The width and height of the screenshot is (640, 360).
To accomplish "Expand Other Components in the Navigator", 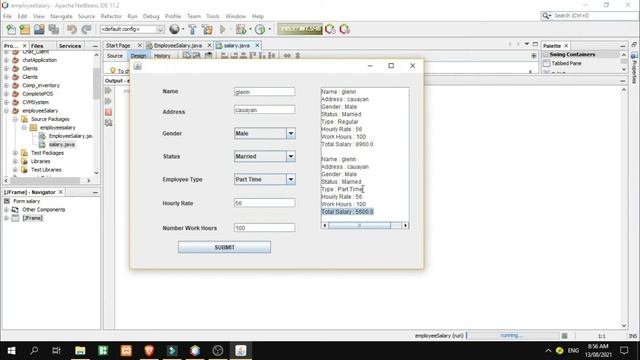I will pos(6,209).
